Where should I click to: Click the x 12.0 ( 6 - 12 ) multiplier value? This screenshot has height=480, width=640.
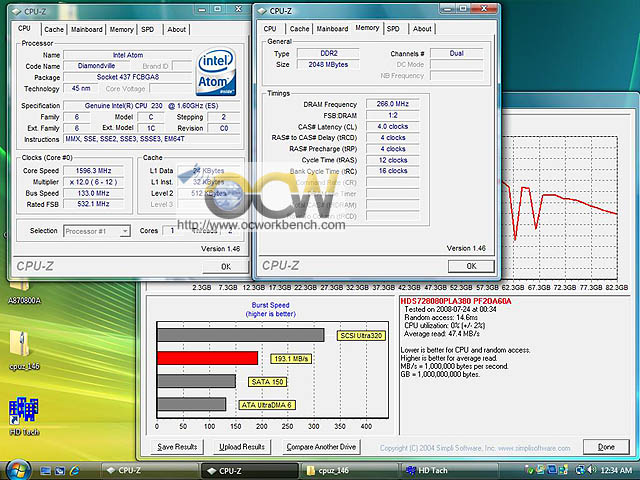coord(93,182)
